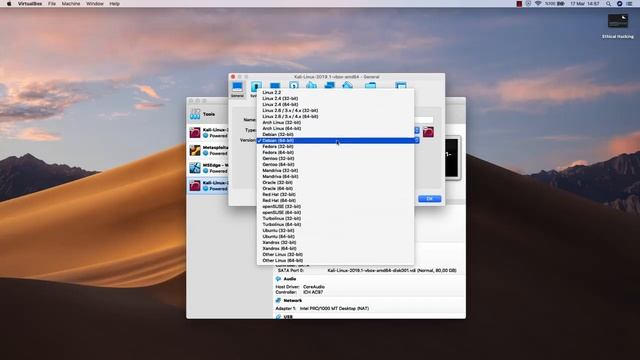Screen dimensions: 640x360
Task: Choose openSUSE (64-bit) version
Action: click(336, 212)
